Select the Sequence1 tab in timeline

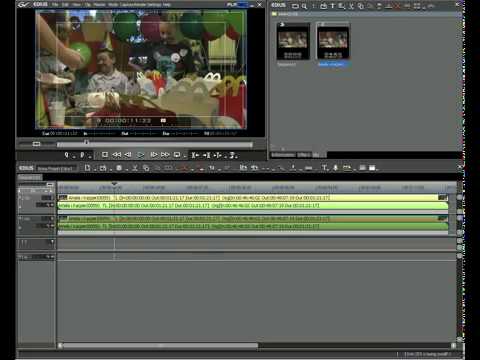click(x=29, y=178)
